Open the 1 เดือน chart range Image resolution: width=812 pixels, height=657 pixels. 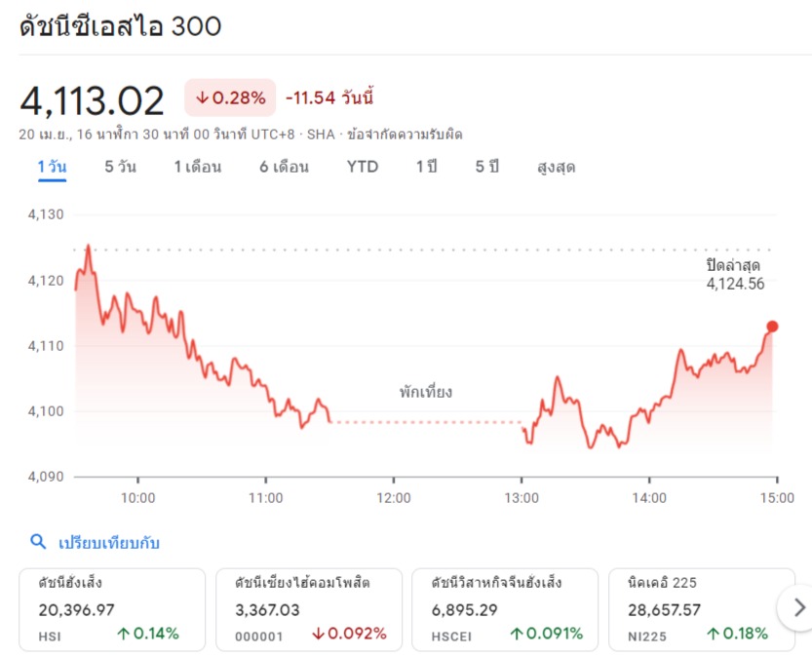click(197, 167)
